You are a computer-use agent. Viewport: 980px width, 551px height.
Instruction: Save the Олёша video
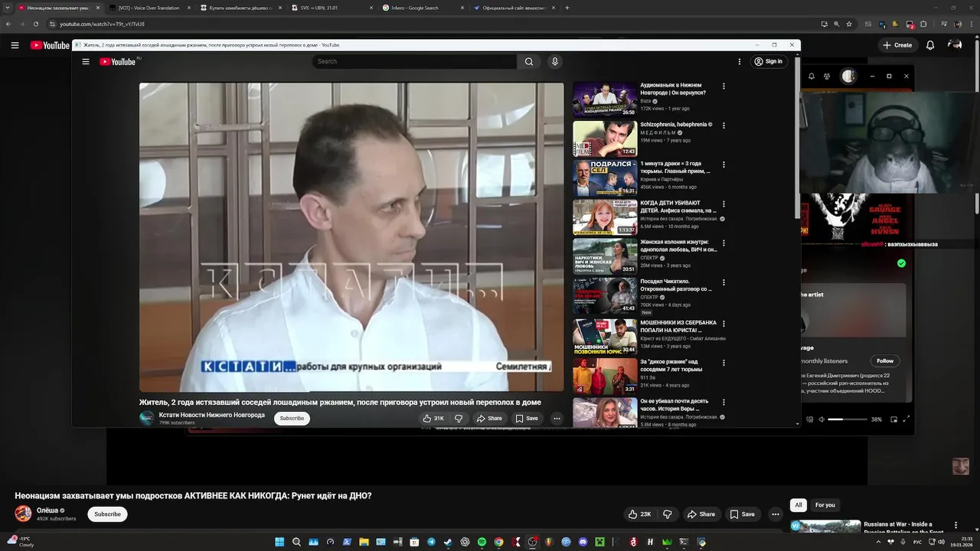(x=742, y=514)
